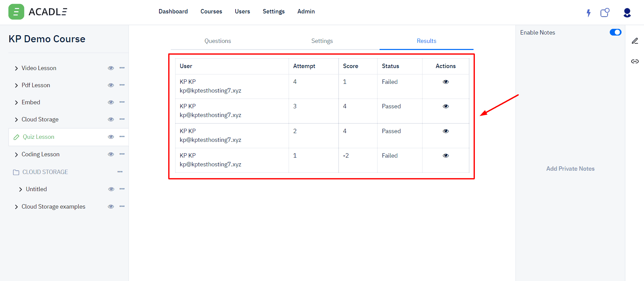Screen dimensions: 644x281
Task: Open the user profile avatar icon
Action: (x=627, y=13)
